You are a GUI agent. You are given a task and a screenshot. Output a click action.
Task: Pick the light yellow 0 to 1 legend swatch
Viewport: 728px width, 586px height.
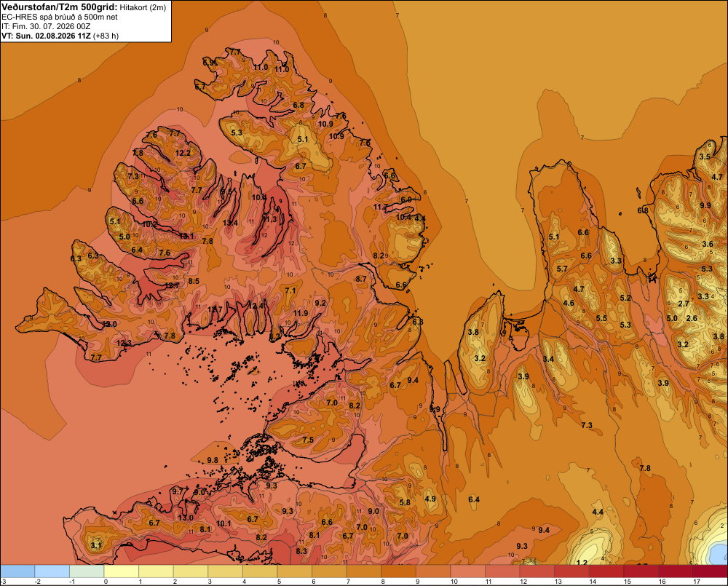(122, 571)
